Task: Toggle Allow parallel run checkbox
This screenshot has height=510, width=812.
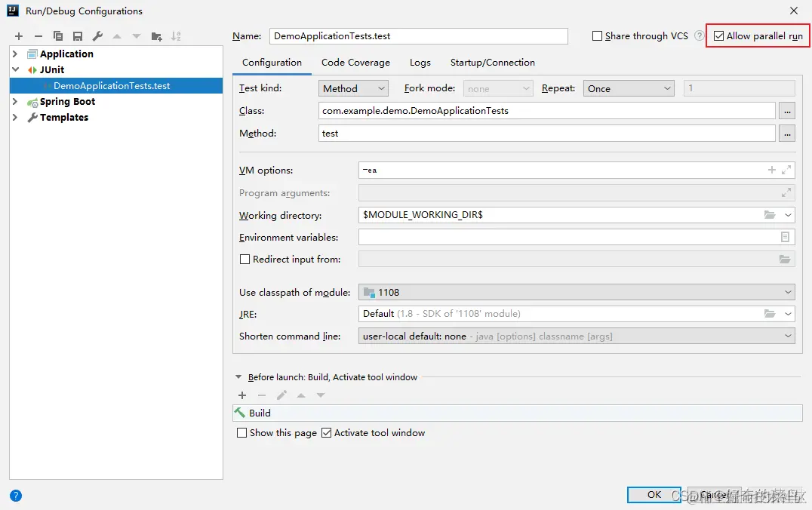Action: click(x=718, y=35)
